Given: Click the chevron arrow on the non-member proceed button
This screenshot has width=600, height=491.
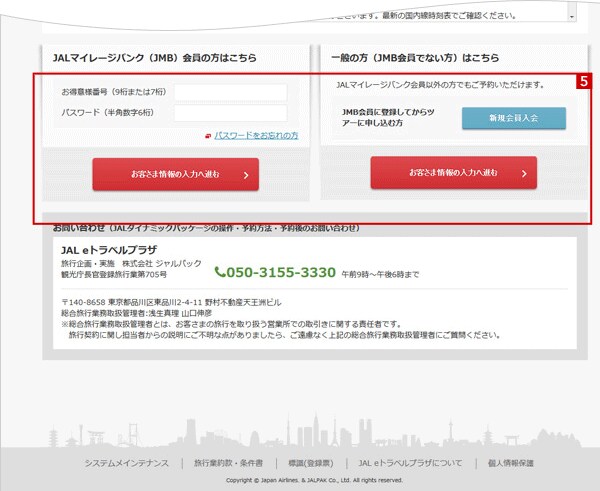Looking at the screenshot, I should (522, 173).
